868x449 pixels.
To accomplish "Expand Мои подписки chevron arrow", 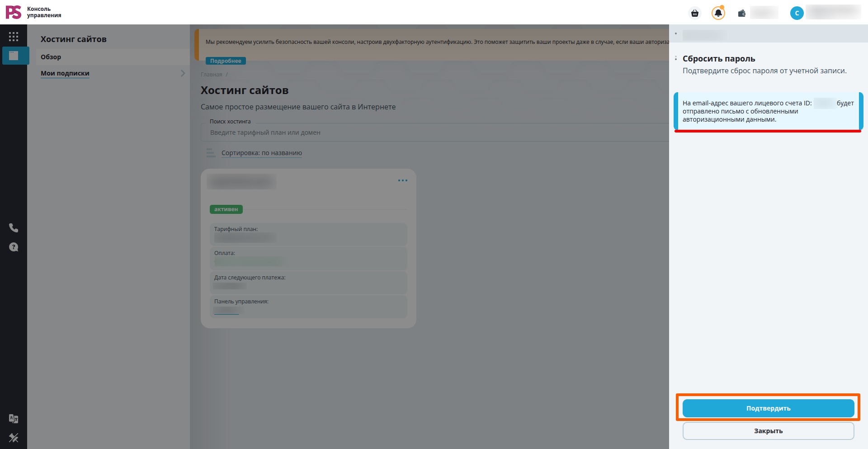I will [x=183, y=73].
